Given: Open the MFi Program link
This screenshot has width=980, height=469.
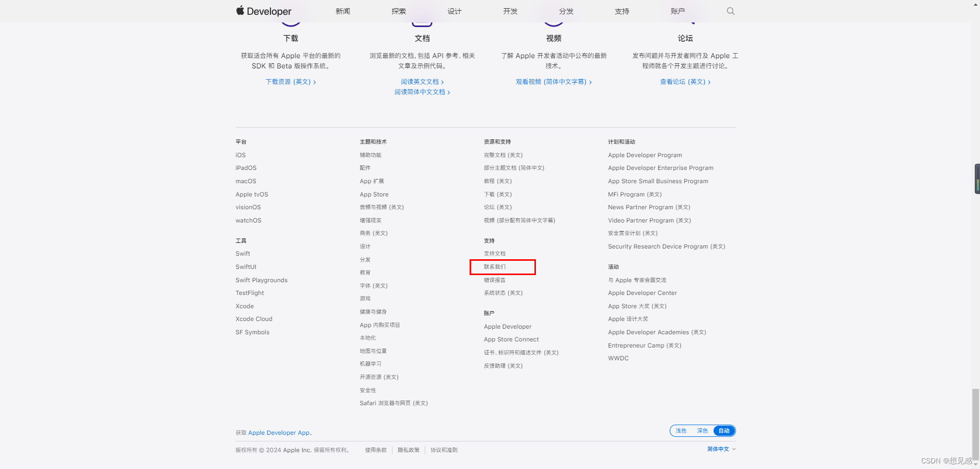Looking at the screenshot, I should coord(635,194).
